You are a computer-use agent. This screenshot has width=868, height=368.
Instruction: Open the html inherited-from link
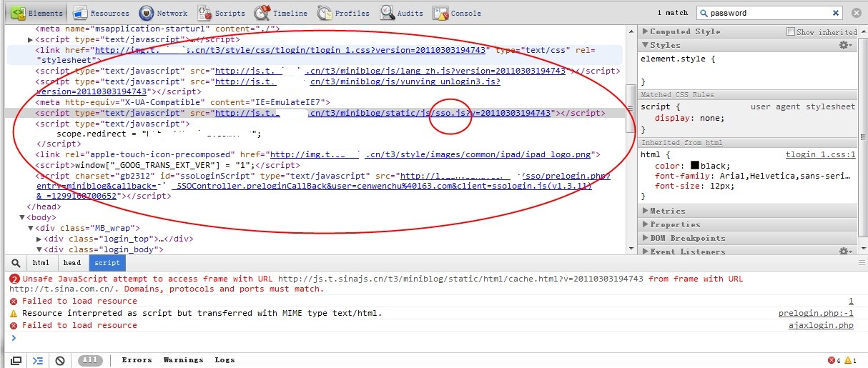coord(714,143)
